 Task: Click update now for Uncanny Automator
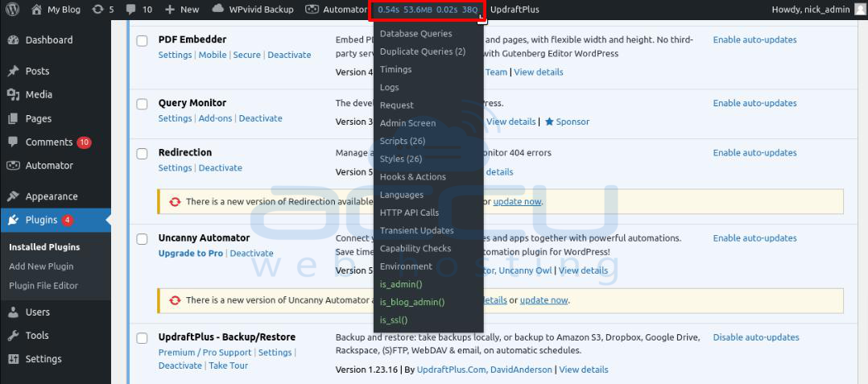click(x=544, y=300)
